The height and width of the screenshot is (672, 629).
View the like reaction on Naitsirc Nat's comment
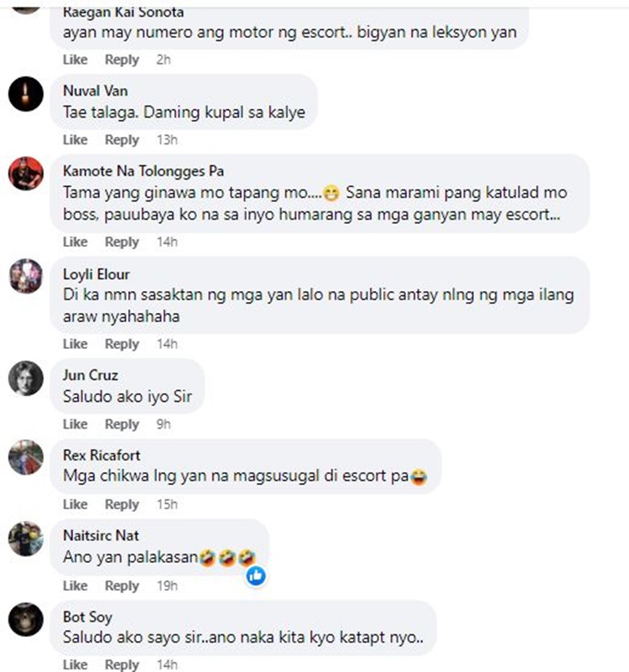(x=256, y=576)
